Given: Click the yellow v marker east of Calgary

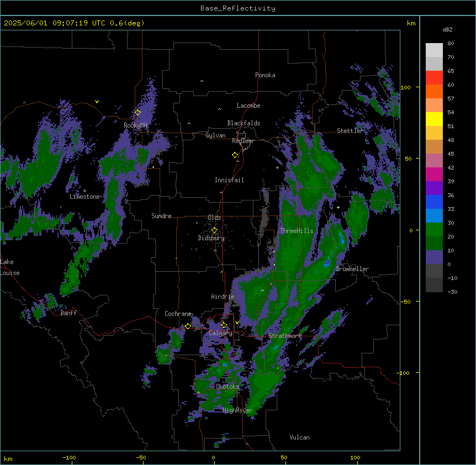Looking at the screenshot, I should 237,322.
